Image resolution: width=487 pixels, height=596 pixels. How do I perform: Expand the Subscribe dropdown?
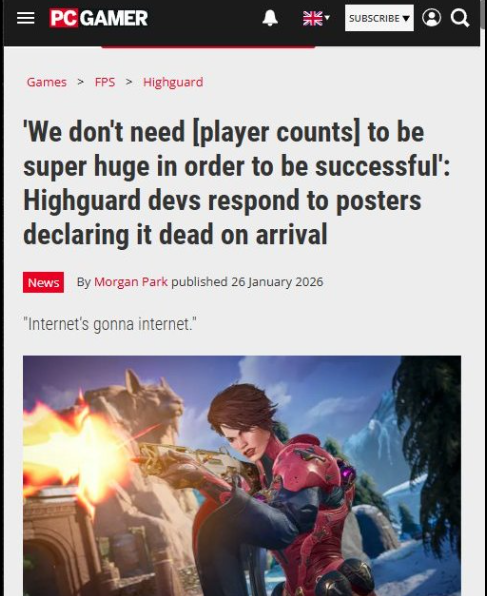click(379, 18)
